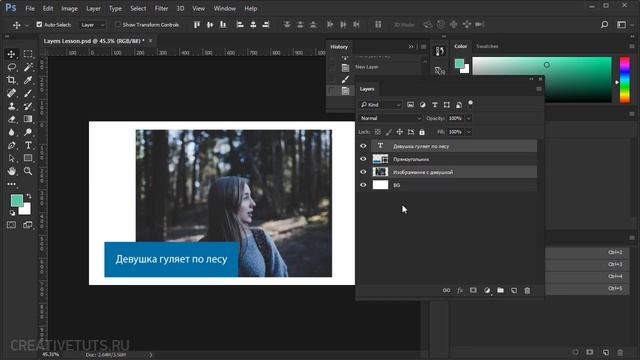This screenshot has width=640, height=360.
Task: Select the Path Selection tool
Action: click(x=11, y=158)
